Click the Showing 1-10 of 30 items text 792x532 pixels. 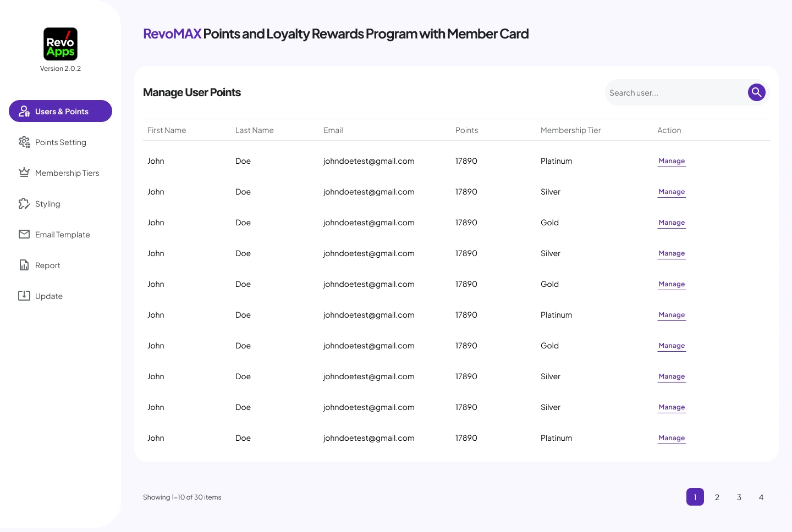pyautogui.click(x=182, y=497)
